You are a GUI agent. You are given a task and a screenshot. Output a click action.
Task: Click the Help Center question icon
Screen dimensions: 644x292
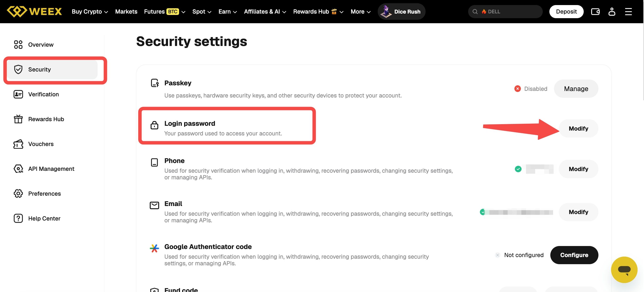(18, 219)
